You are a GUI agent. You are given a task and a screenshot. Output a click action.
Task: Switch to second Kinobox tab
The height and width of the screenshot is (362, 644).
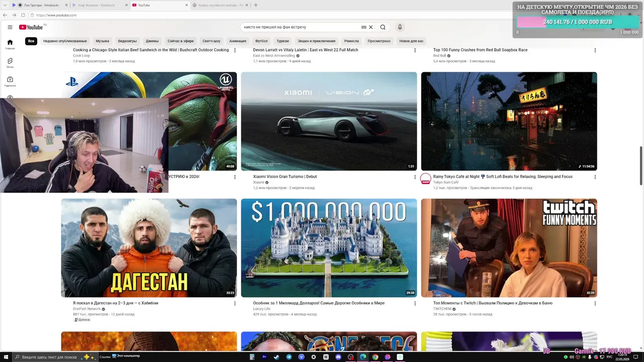(99, 5)
